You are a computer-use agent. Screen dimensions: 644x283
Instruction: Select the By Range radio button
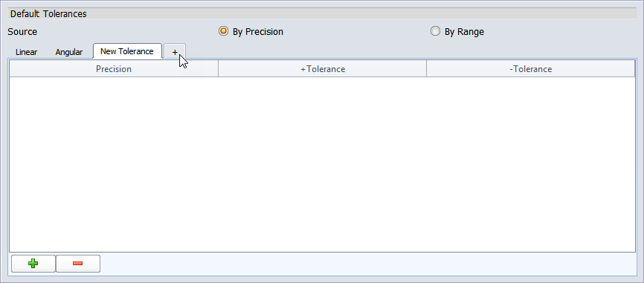click(x=435, y=31)
